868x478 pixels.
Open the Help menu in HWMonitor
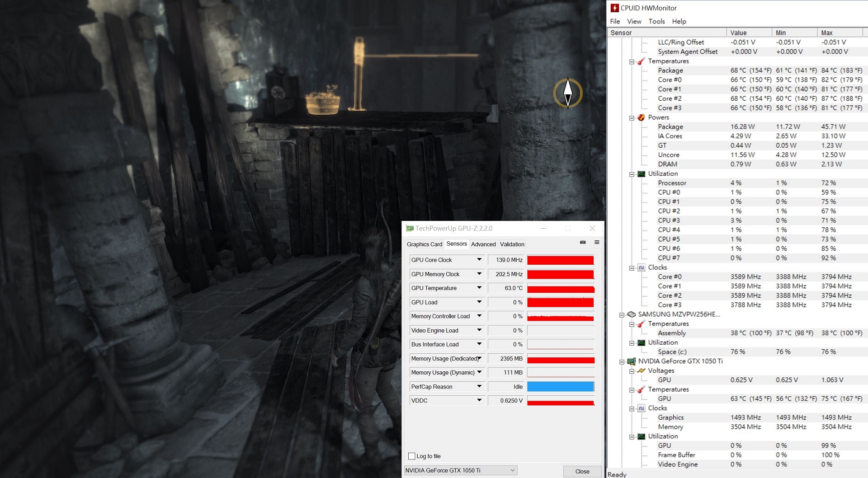(679, 21)
